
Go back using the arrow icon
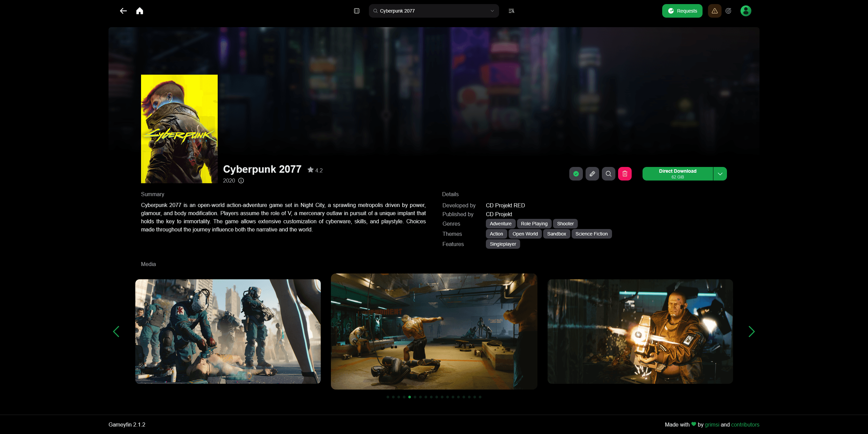(x=123, y=11)
